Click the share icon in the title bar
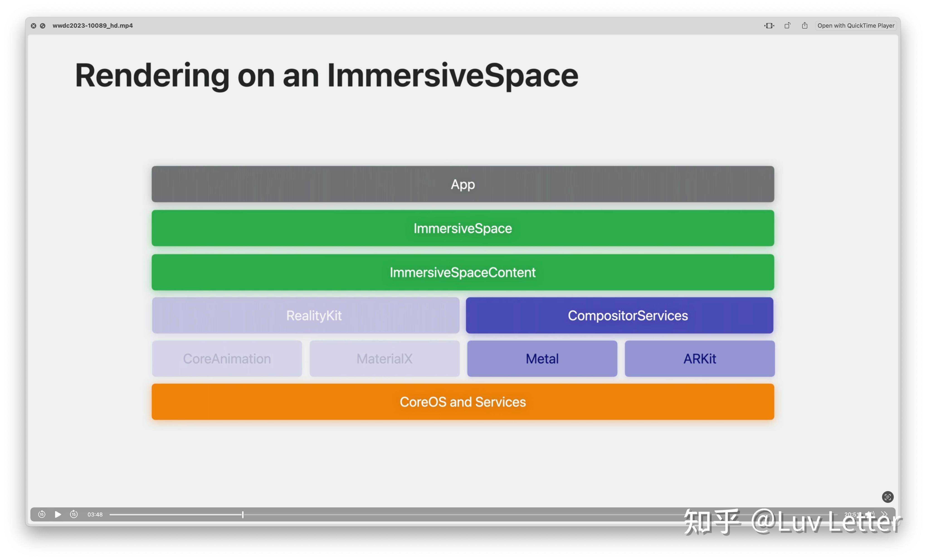The image size is (926, 560). pyautogui.click(x=805, y=25)
